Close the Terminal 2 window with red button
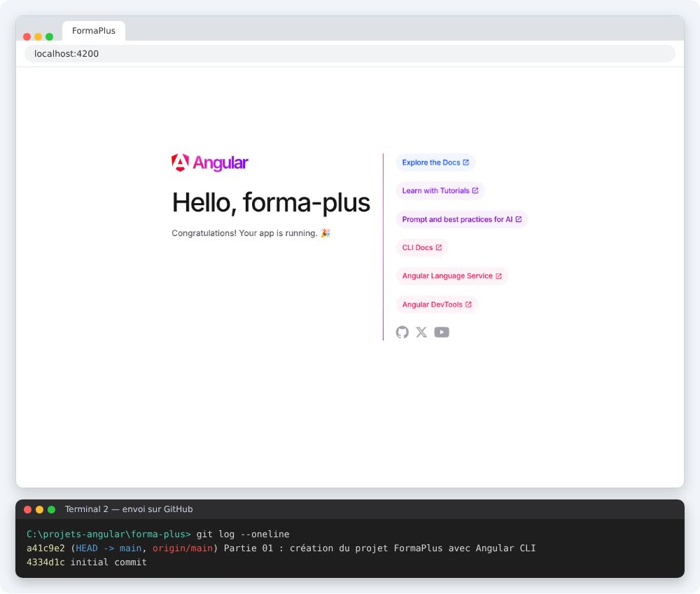This screenshot has height=594, width=700. click(x=28, y=509)
